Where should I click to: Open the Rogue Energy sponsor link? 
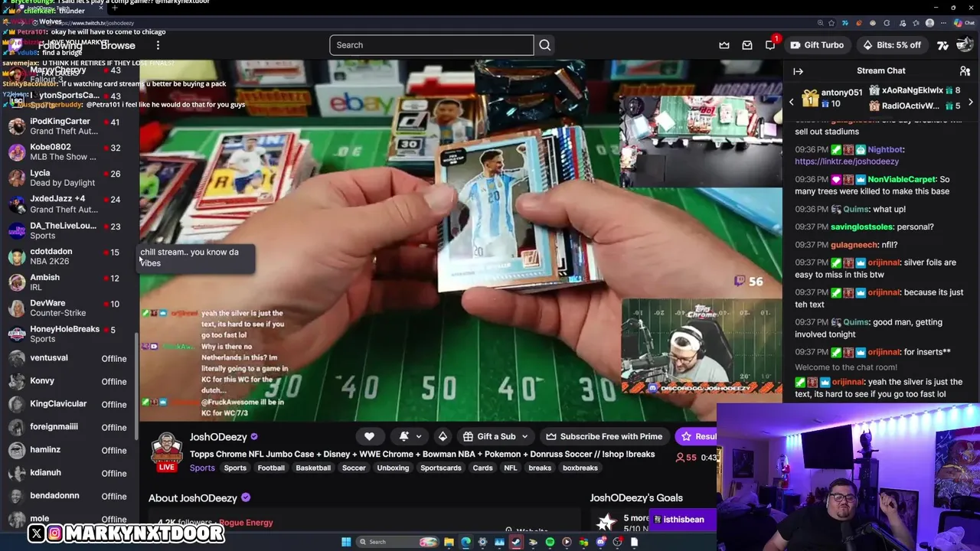pos(246,523)
